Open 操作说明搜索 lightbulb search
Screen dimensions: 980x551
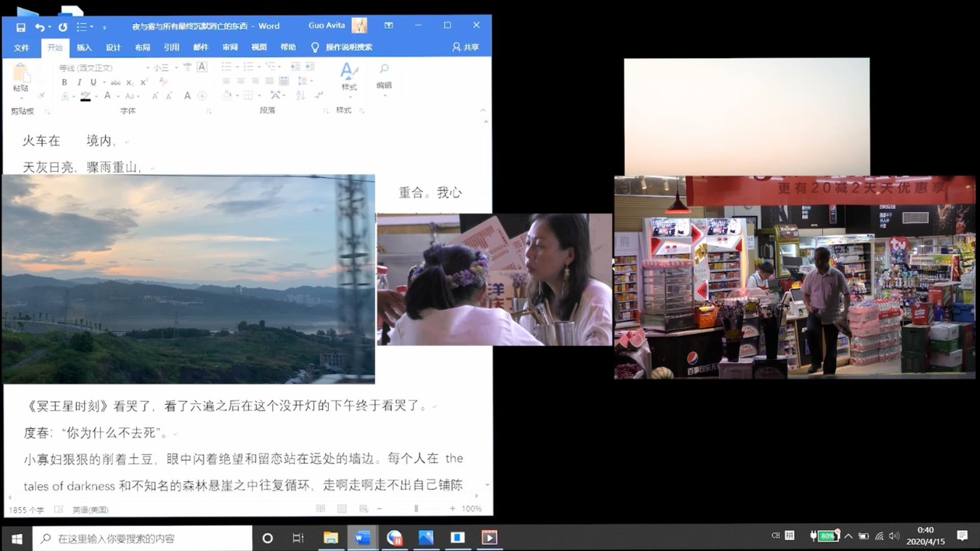click(342, 47)
